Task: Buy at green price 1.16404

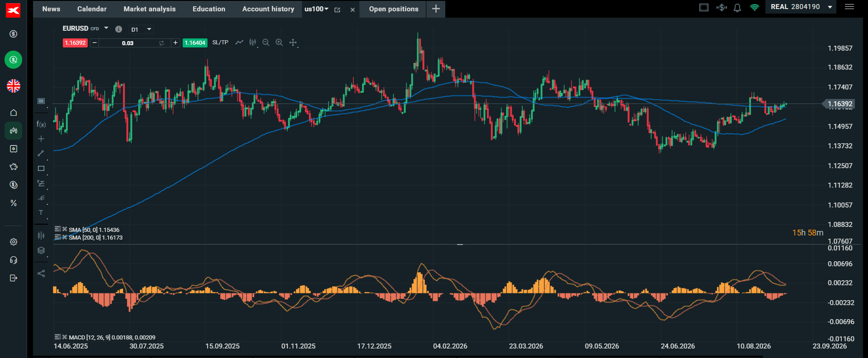Action: pos(195,43)
